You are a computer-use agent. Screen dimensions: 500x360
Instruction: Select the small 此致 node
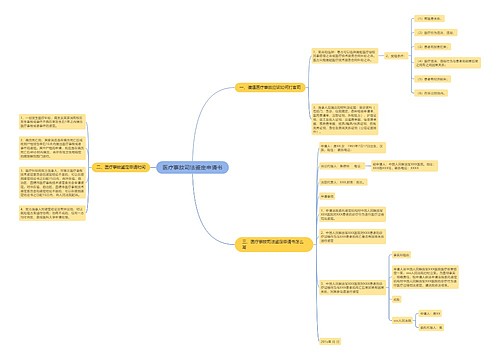tap(396, 300)
